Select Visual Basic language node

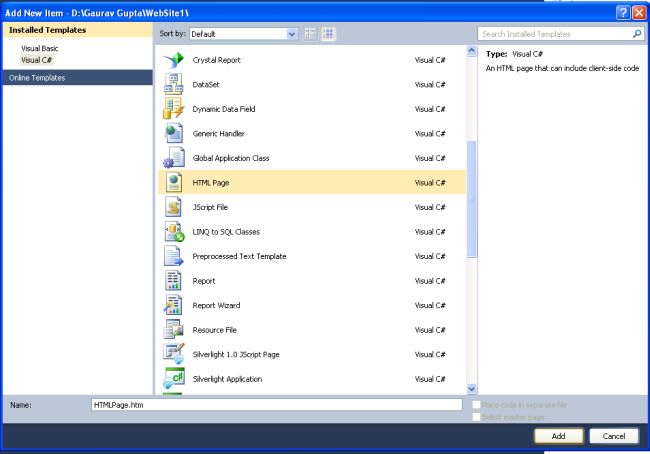[39, 48]
